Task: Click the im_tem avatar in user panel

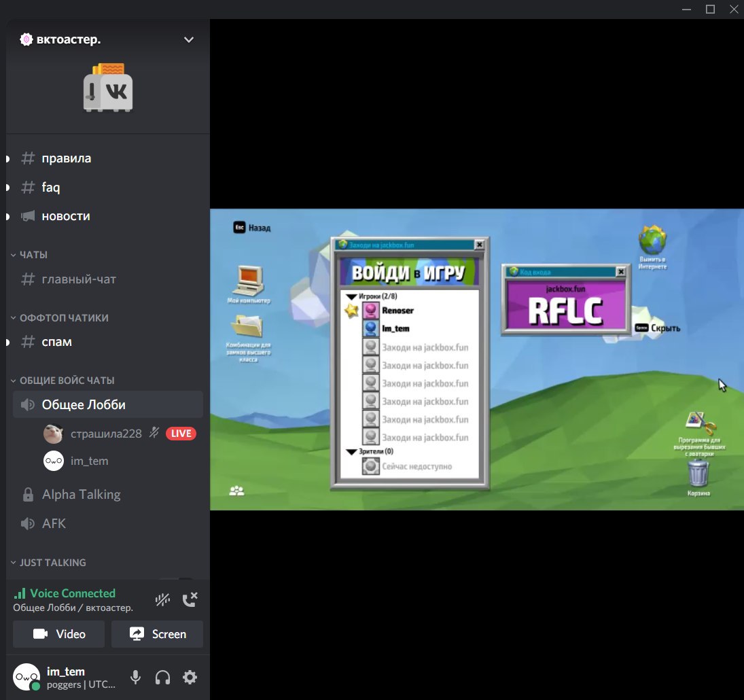Action: 26,677
